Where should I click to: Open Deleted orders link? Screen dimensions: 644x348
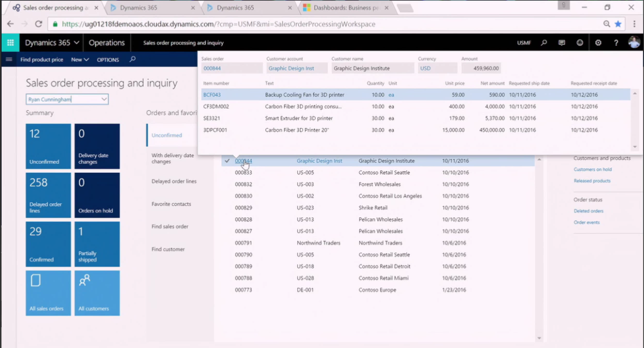(589, 211)
